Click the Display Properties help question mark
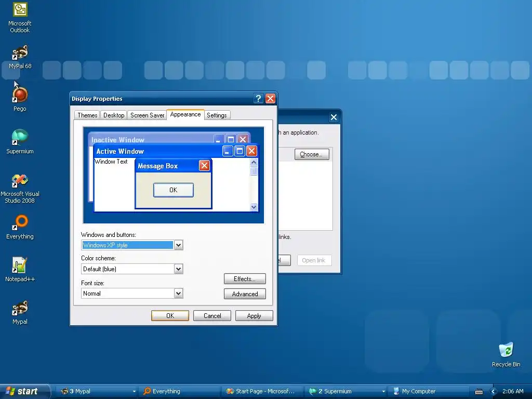 click(258, 98)
